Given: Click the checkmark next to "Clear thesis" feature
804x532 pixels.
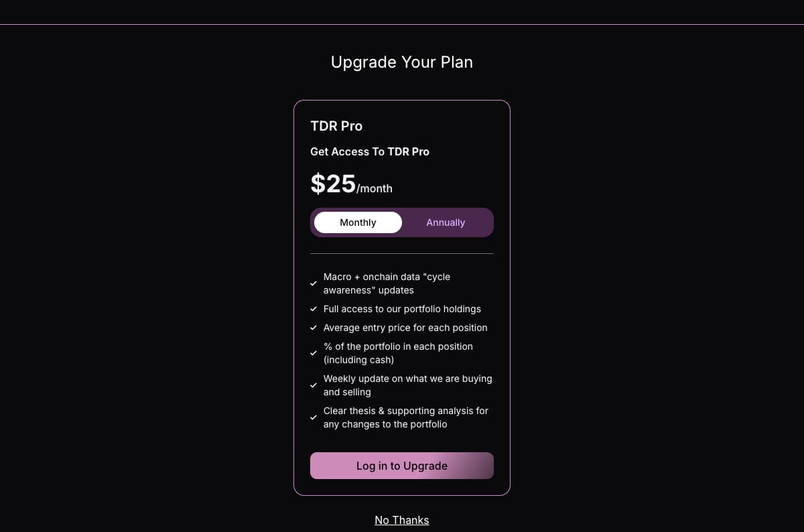Looking at the screenshot, I should (x=314, y=417).
